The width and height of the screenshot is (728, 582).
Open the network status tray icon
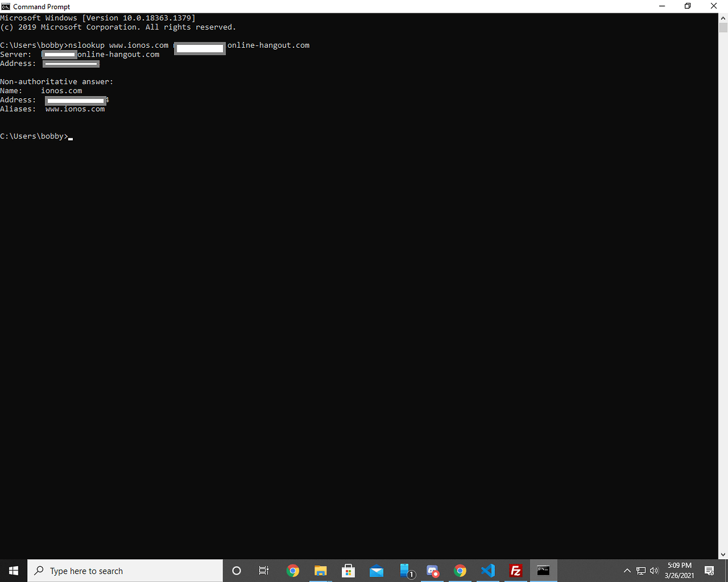click(x=641, y=570)
